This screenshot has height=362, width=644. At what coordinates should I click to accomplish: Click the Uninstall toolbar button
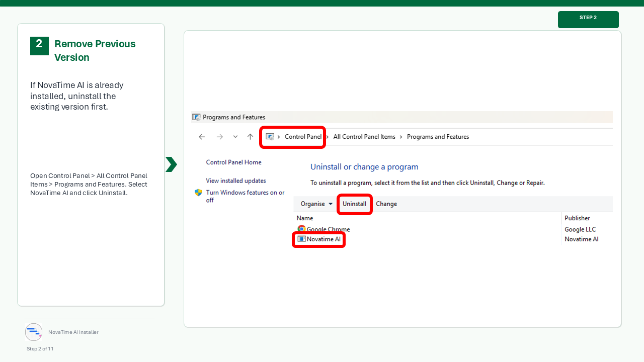click(x=354, y=204)
